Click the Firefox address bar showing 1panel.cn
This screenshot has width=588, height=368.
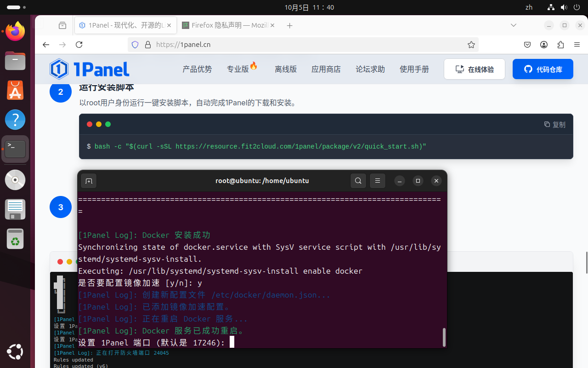point(303,45)
